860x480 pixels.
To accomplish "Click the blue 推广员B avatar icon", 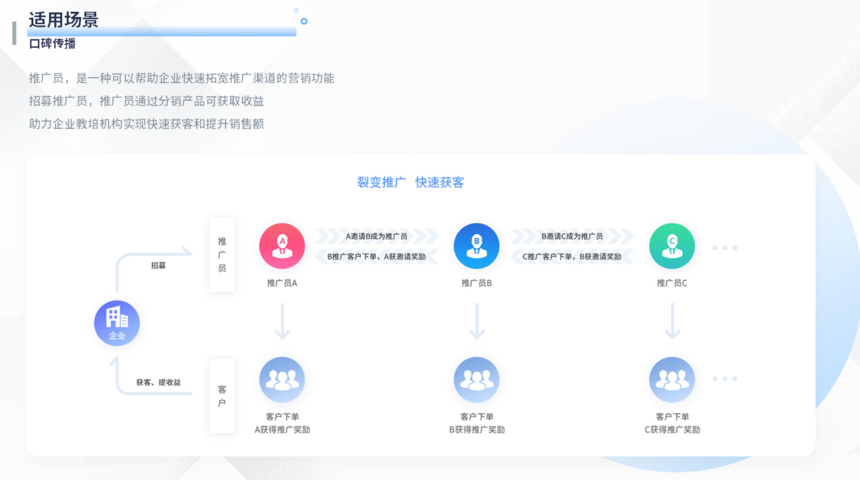I will (x=476, y=245).
